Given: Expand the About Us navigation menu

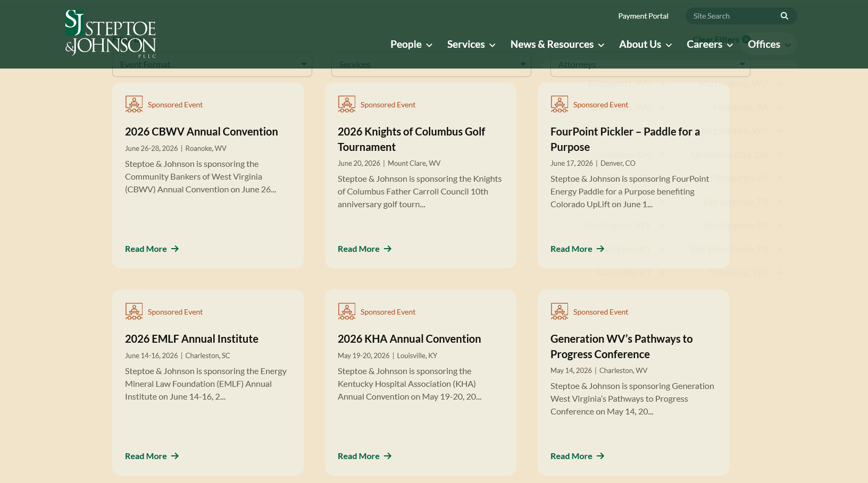Looking at the screenshot, I should click(645, 45).
